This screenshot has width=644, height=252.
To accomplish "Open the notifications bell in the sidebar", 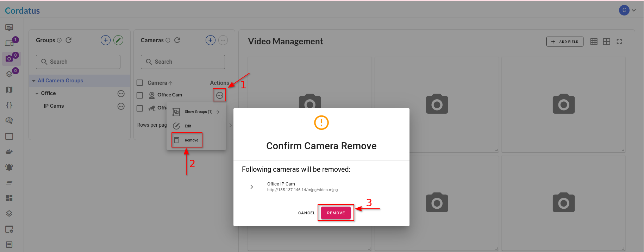I will click(9, 167).
